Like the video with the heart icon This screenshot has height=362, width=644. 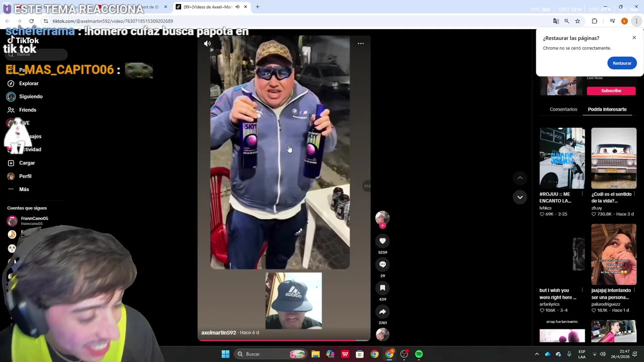(382, 241)
